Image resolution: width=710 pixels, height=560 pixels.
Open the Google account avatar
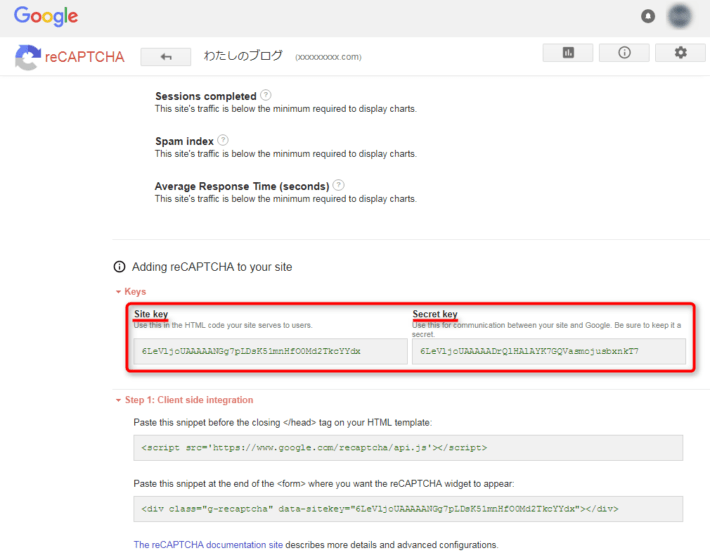(x=682, y=16)
